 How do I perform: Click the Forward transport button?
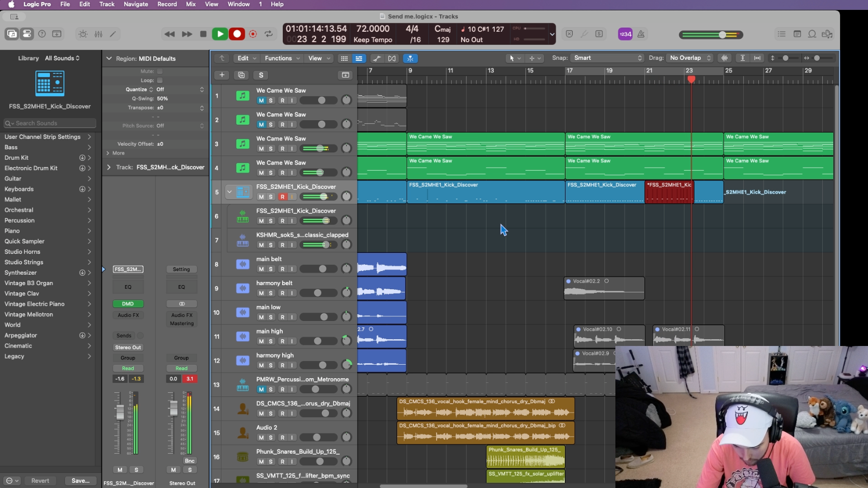(x=187, y=34)
